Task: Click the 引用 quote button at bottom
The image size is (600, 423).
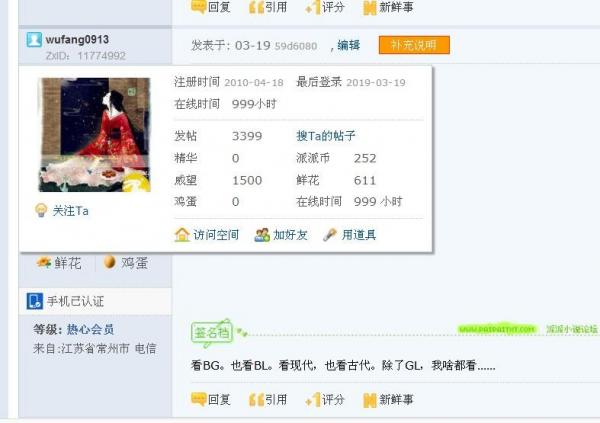Action: point(268,400)
